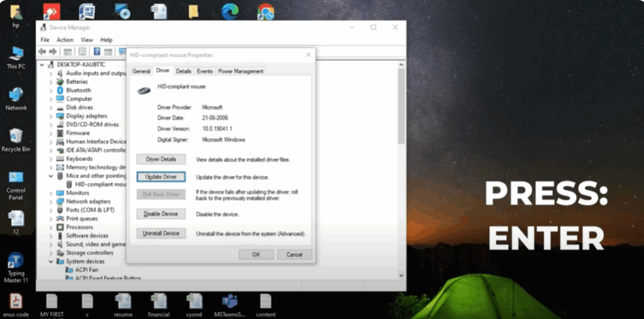Select the This PC desktop icon
This screenshot has width=644, height=319.
pos(16,57)
